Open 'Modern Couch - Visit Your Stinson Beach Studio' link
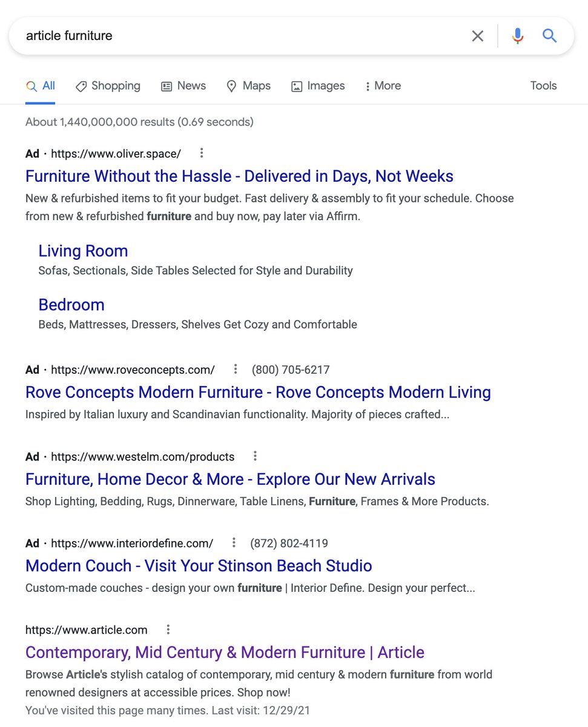Image resolution: width=588 pixels, height=727 pixels. (x=199, y=566)
